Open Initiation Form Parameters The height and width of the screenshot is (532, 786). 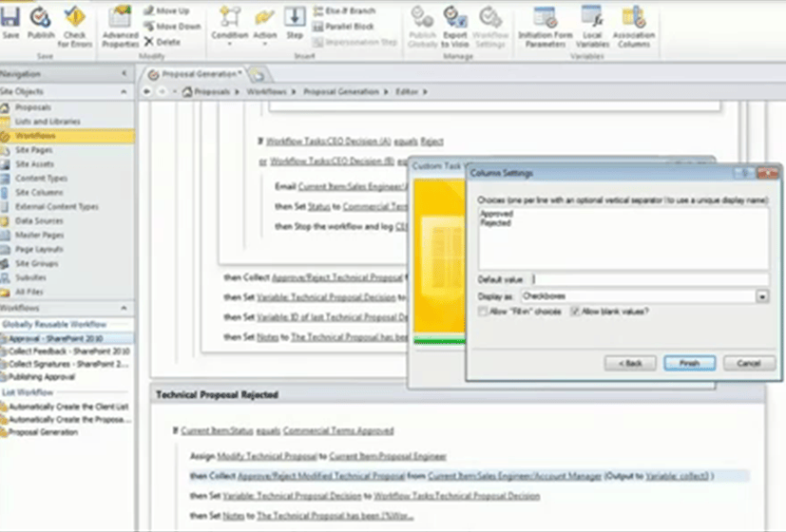coord(546,26)
